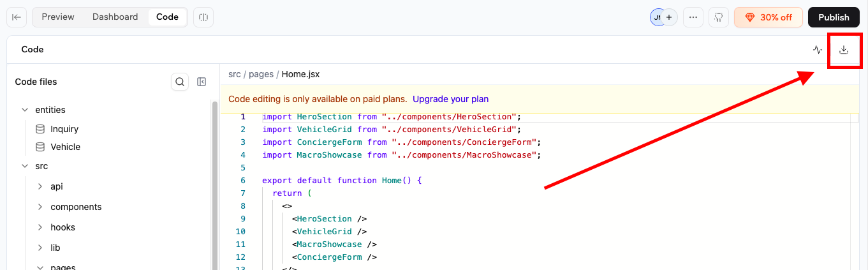
Task: Click the MacroShowcase import line
Action: coord(401,155)
